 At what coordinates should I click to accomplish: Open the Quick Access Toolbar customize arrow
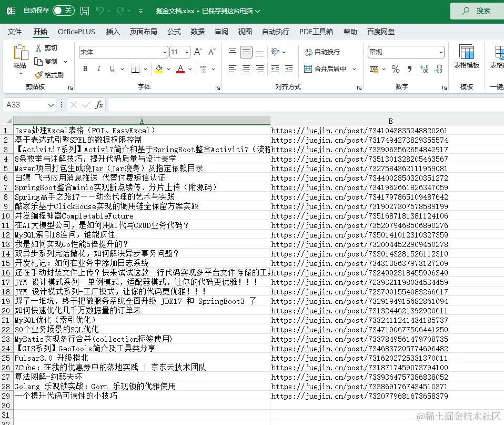tap(140, 11)
